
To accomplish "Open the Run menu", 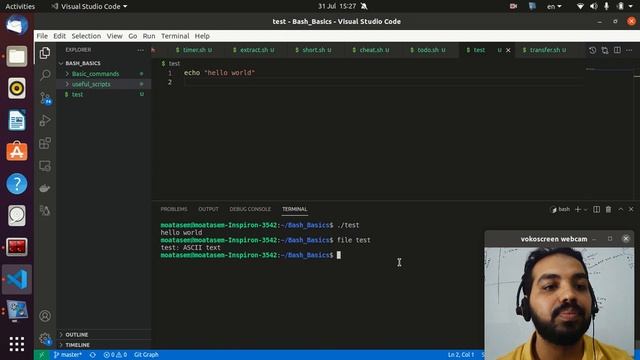I will click(149, 36).
